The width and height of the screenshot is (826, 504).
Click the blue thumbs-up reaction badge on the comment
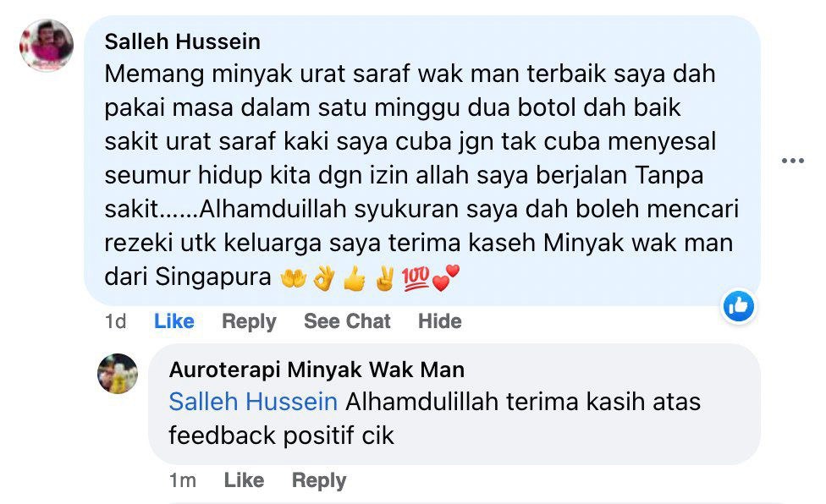tap(739, 305)
